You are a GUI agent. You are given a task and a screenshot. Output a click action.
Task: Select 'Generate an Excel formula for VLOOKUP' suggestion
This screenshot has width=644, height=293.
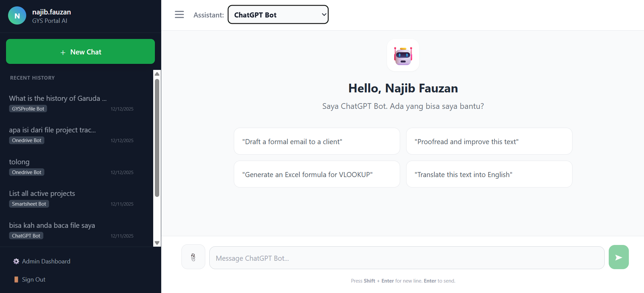pos(316,174)
